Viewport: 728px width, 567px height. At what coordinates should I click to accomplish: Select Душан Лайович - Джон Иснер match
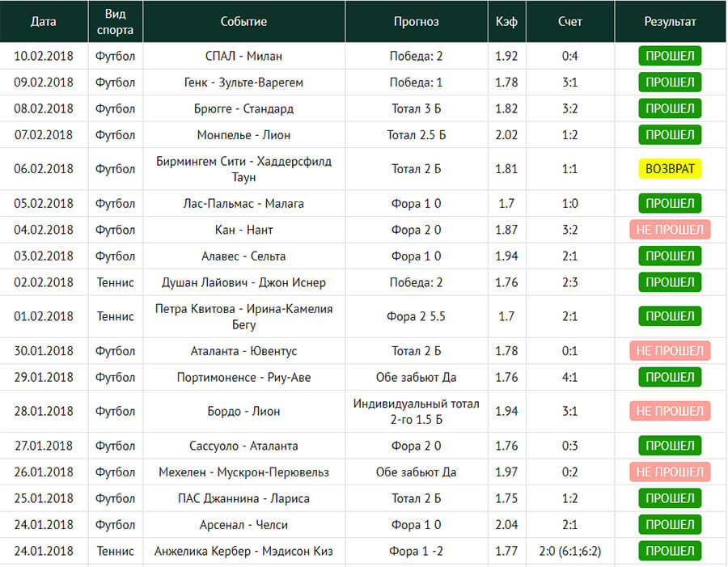pyautogui.click(x=243, y=282)
